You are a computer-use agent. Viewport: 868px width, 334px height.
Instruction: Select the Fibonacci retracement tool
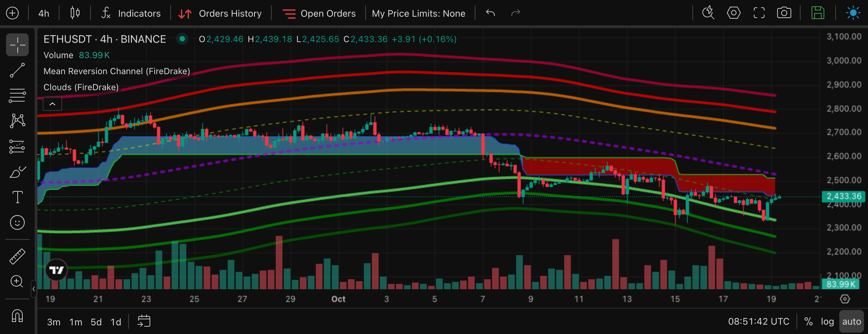[17, 96]
